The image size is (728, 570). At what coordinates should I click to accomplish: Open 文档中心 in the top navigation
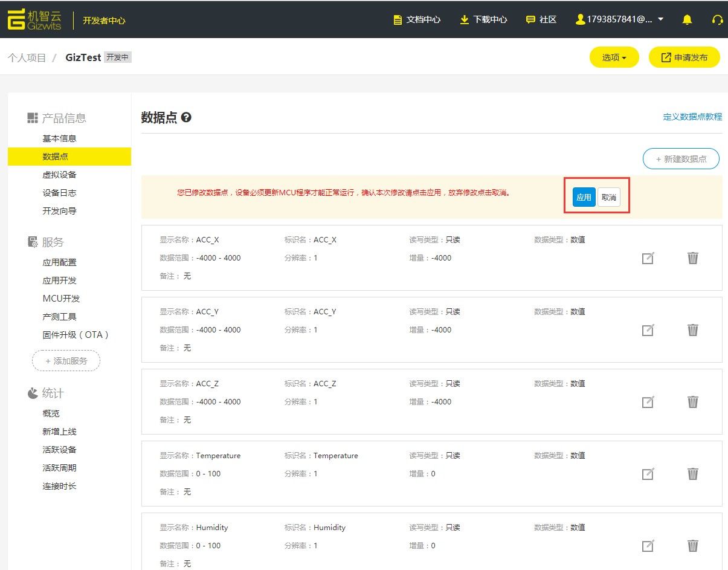(417, 19)
